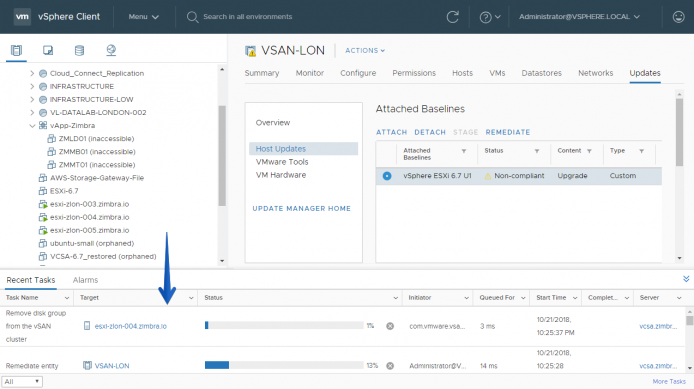Open the help question mark icon

[x=486, y=17]
